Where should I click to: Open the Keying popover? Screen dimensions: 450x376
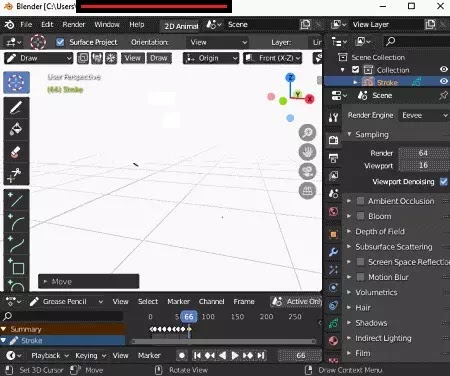pos(90,356)
